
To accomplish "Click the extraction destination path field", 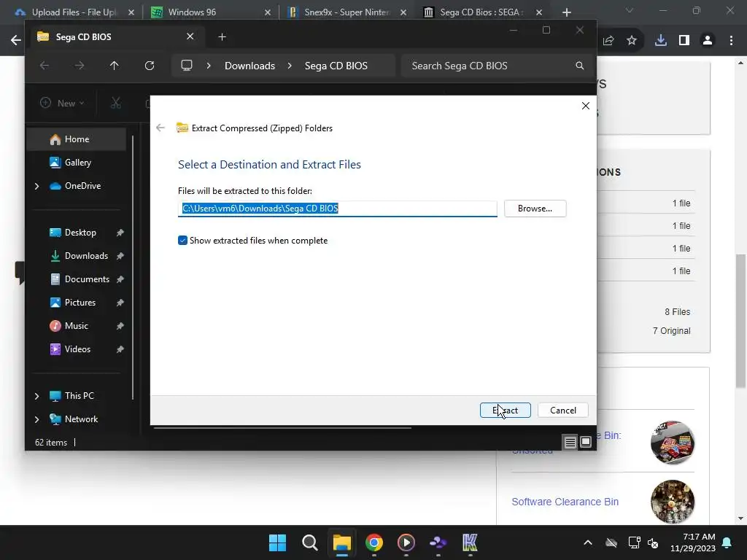I will click(337, 209).
